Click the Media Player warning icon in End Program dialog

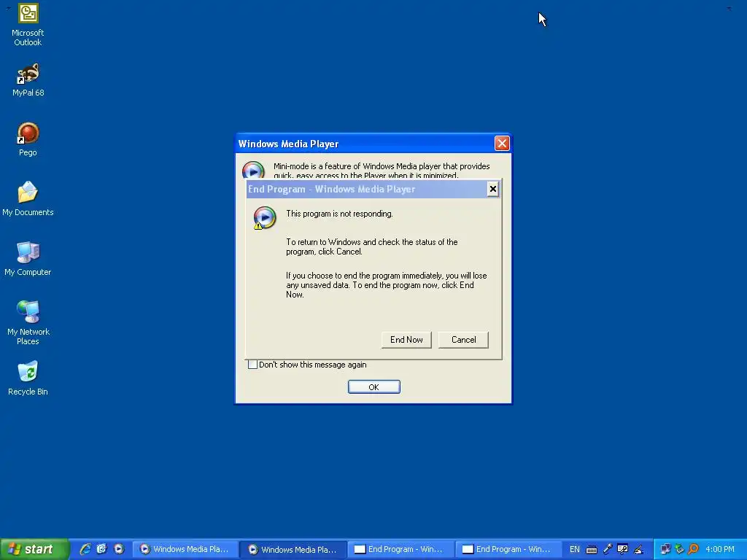264,218
